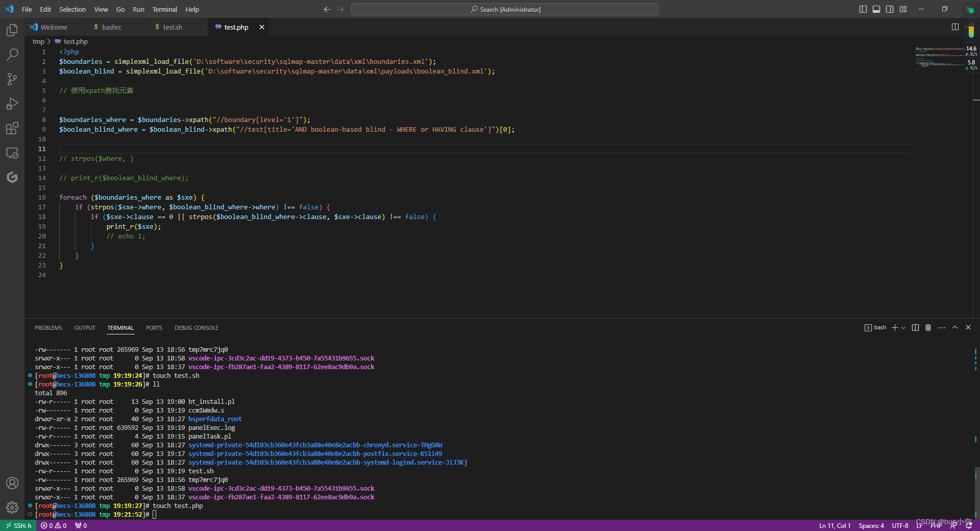Go back using the navigation arrow
The width and height of the screenshot is (980, 531).
327,9
